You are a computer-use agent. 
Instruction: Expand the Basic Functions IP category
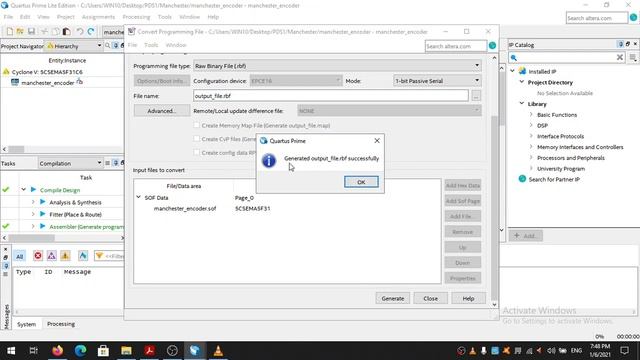tap(531, 115)
